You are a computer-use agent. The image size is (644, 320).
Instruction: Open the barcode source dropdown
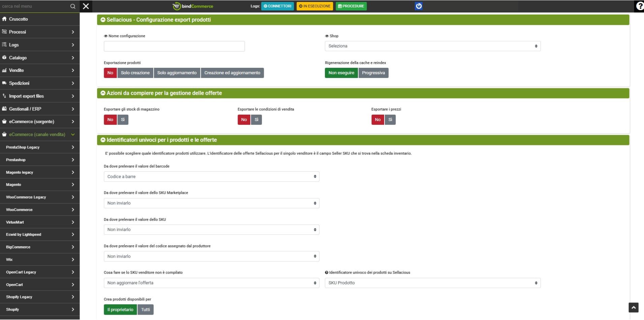(x=211, y=177)
